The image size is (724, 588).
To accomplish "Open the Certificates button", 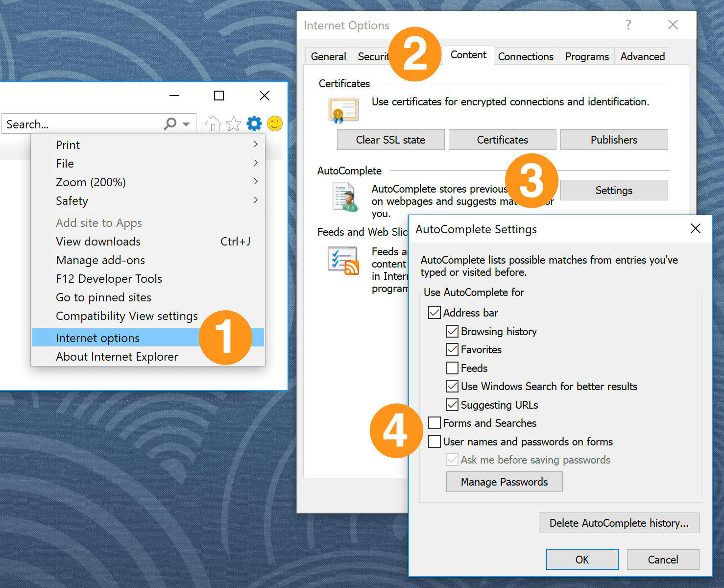I will click(x=503, y=140).
